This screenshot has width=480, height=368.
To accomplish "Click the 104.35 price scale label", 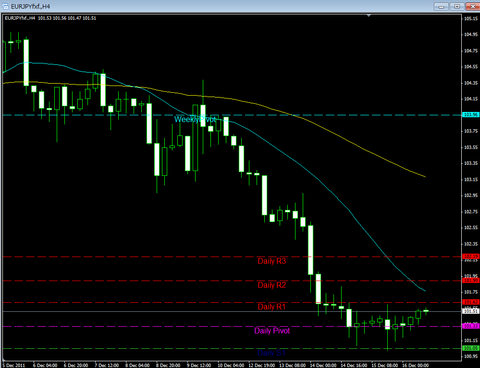I will (x=471, y=83).
